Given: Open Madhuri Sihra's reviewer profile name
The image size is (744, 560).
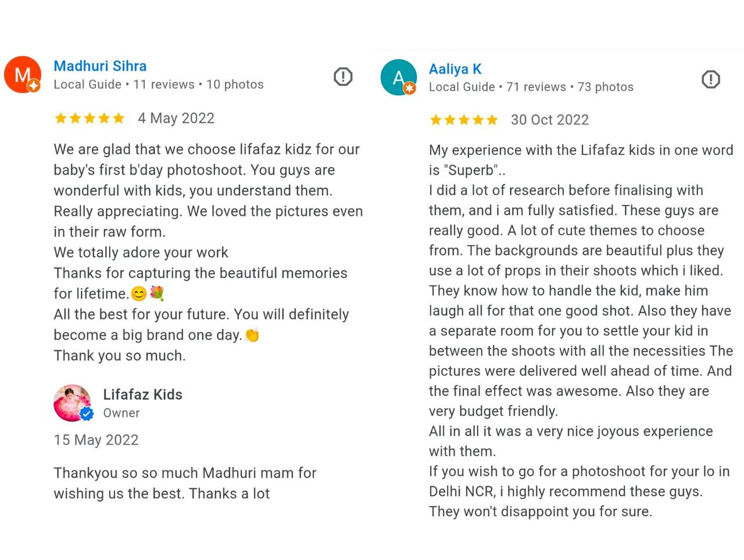Looking at the screenshot, I should (x=100, y=66).
